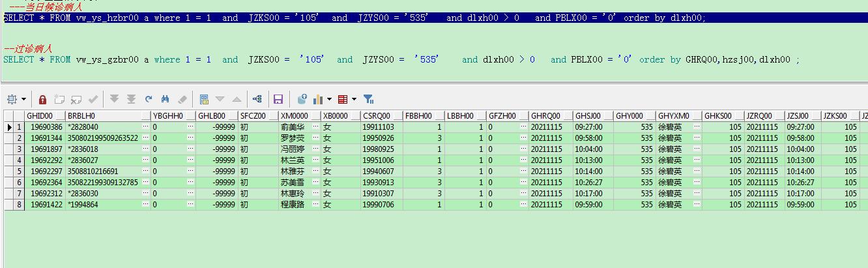Save the results with the purple disk icon
Screen dimensions: 868x268
[x=278, y=99]
